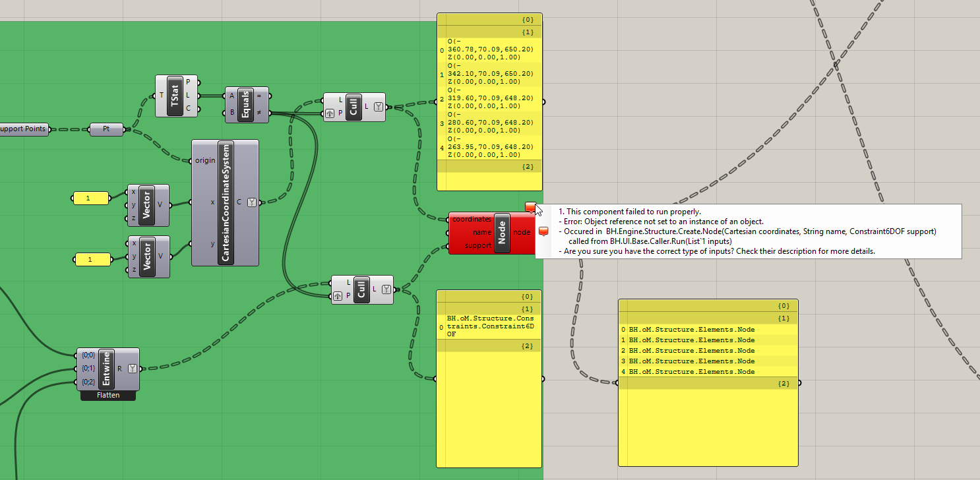980x480 pixels.
Task: Toggle the flatten arrow on the upper Cull's P input
Action: coord(330,113)
